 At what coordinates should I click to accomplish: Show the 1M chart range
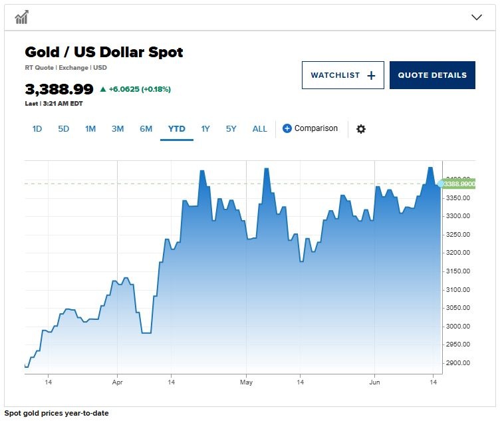click(90, 129)
